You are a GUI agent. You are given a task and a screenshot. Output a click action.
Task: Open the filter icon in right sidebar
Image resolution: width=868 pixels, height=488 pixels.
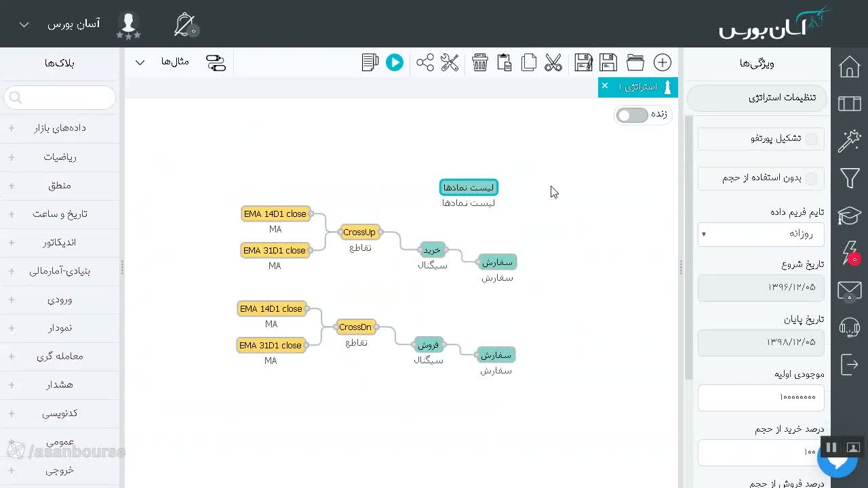(850, 178)
